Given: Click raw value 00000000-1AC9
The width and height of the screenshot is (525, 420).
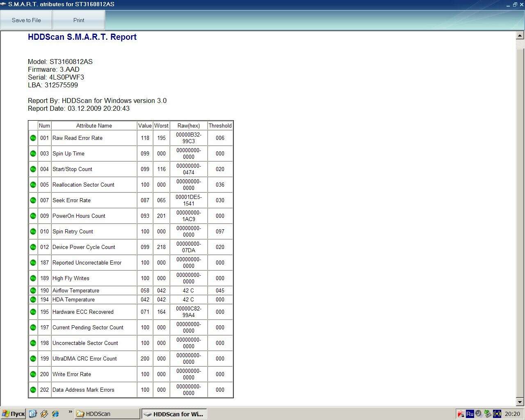Looking at the screenshot, I should pyautogui.click(x=189, y=216).
